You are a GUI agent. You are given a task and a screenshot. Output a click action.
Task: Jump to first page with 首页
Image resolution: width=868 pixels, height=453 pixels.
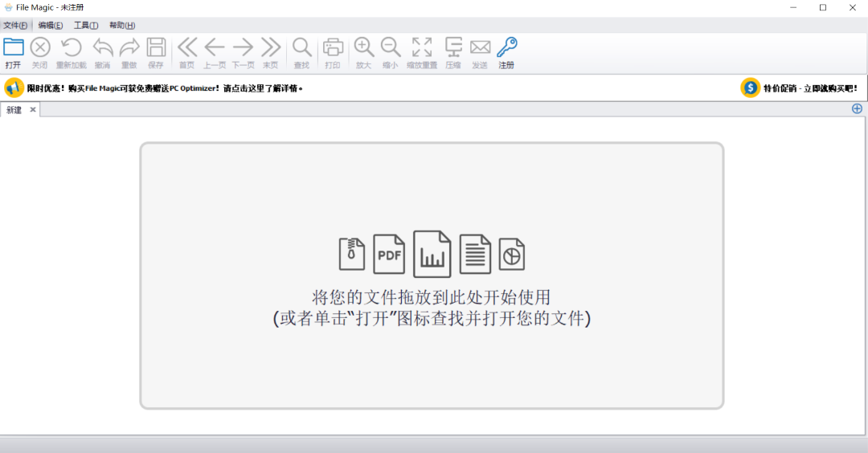coord(187,47)
